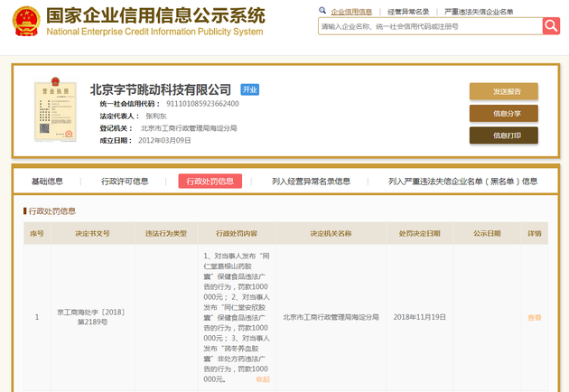Click document number 京工商海处字〔2018〕第2189号
Image resolution: width=569 pixels, height=392 pixels.
91,317
